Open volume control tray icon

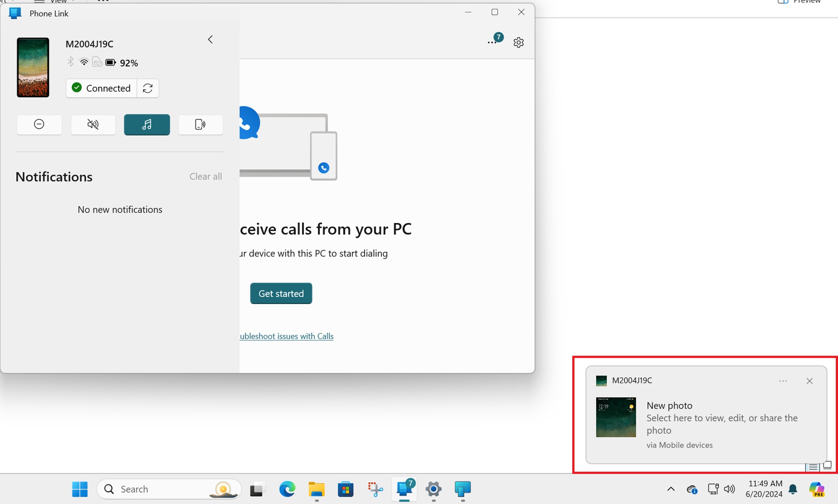click(729, 489)
